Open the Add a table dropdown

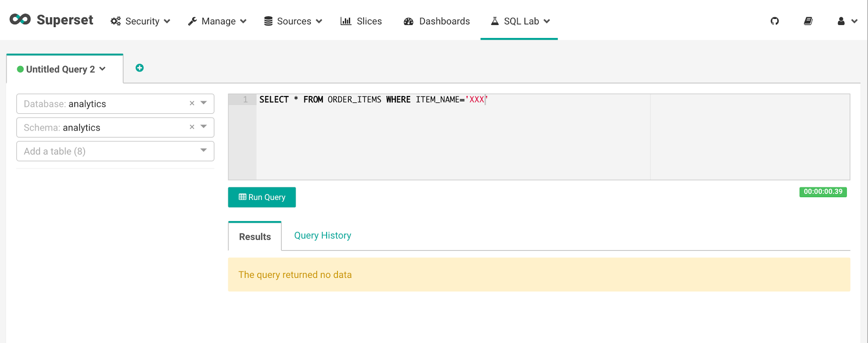115,151
